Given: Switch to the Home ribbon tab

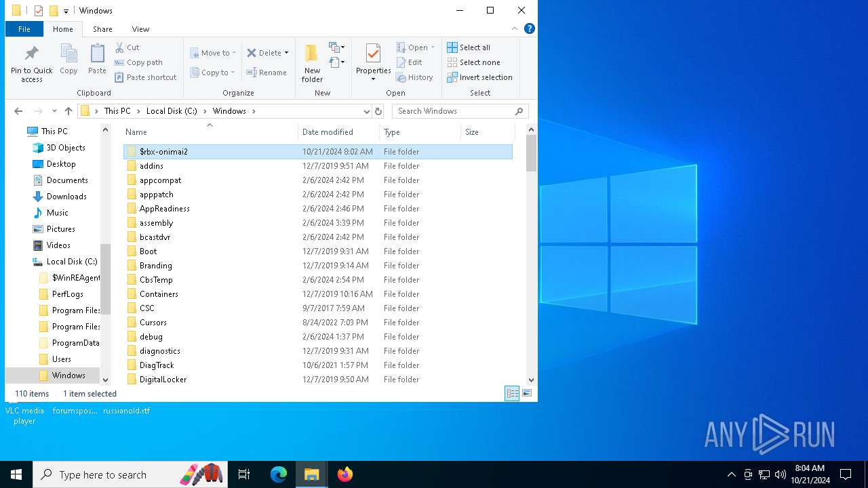Looking at the screenshot, I should (62, 29).
